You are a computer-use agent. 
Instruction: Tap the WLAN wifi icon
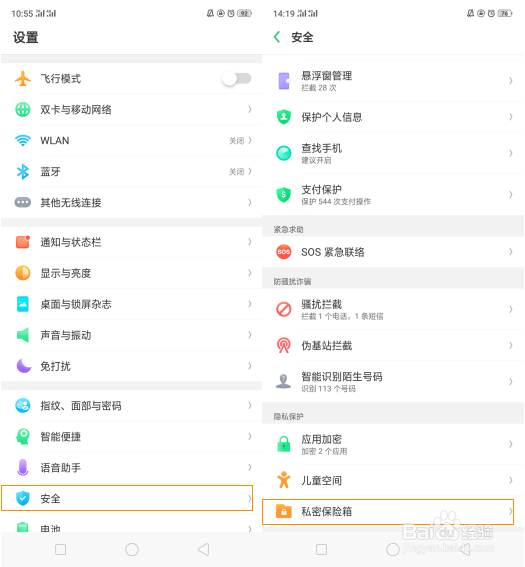pyautogui.click(x=23, y=140)
